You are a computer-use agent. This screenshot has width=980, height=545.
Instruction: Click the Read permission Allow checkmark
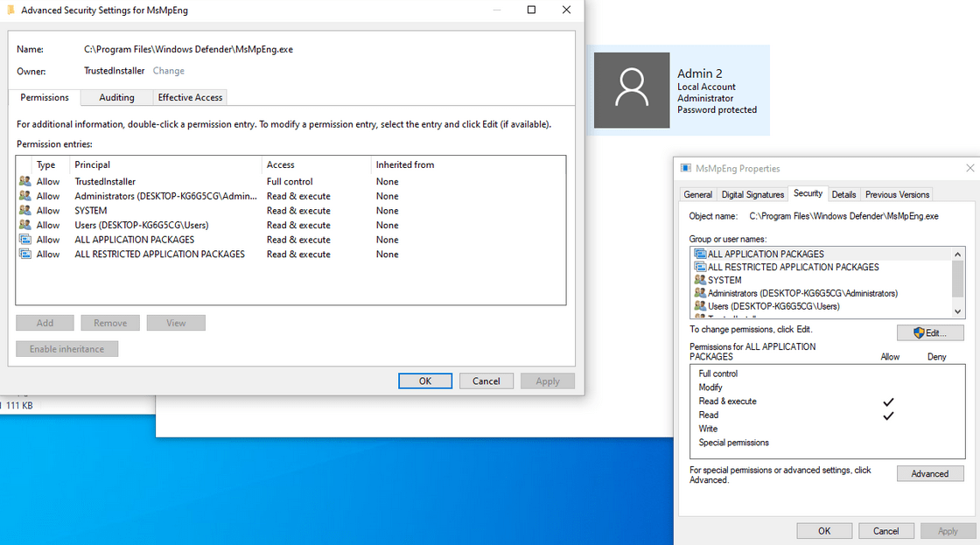[x=888, y=416]
